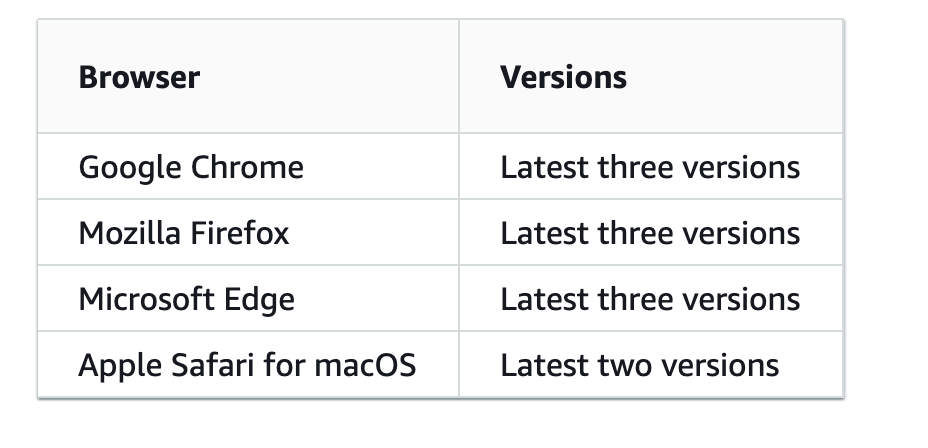The image size is (928, 448).
Task: Click the word Mozilla in the table
Action: pyautogui.click(x=130, y=233)
